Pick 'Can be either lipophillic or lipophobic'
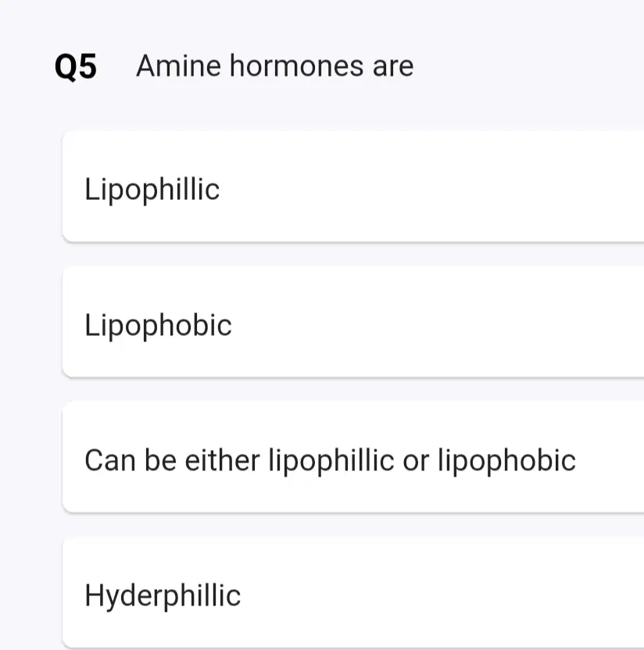The width and height of the screenshot is (644, 650). point(353,458)
